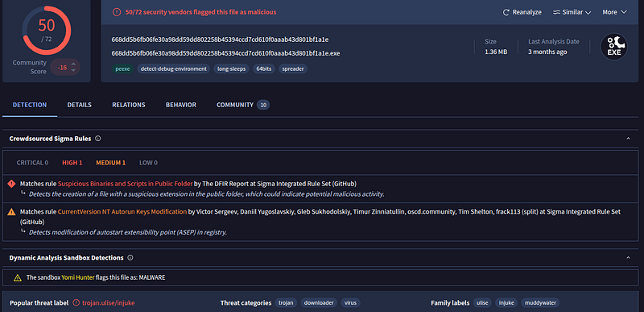Click the red high-severity diamond alert icon
Screen dimensions: 644x312
tap(11, 183)
